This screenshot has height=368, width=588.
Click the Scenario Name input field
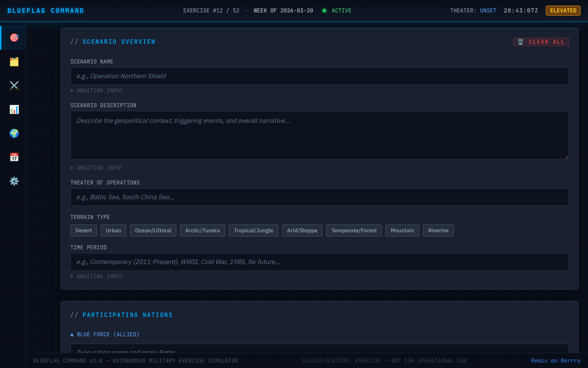pyautogui.click(x=319, y=76)
